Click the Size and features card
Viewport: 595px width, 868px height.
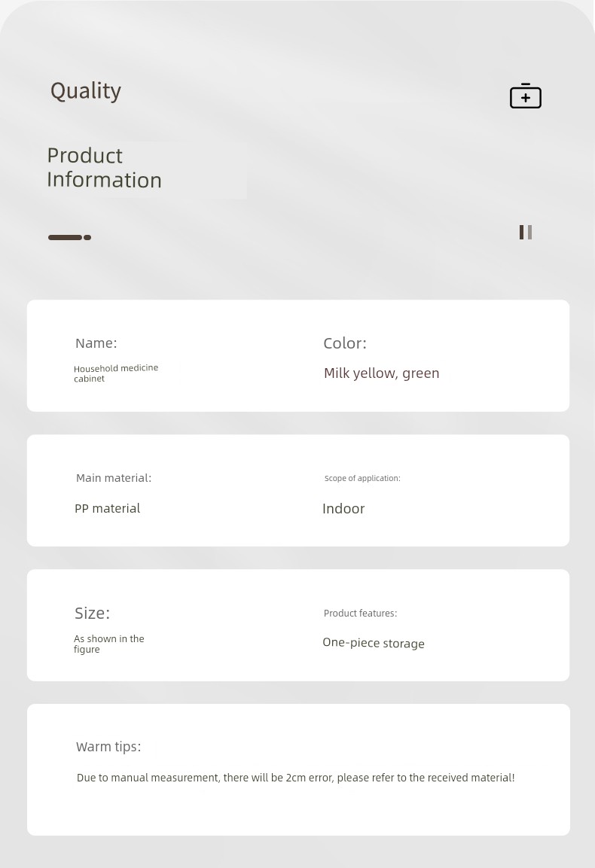point(298,625)
